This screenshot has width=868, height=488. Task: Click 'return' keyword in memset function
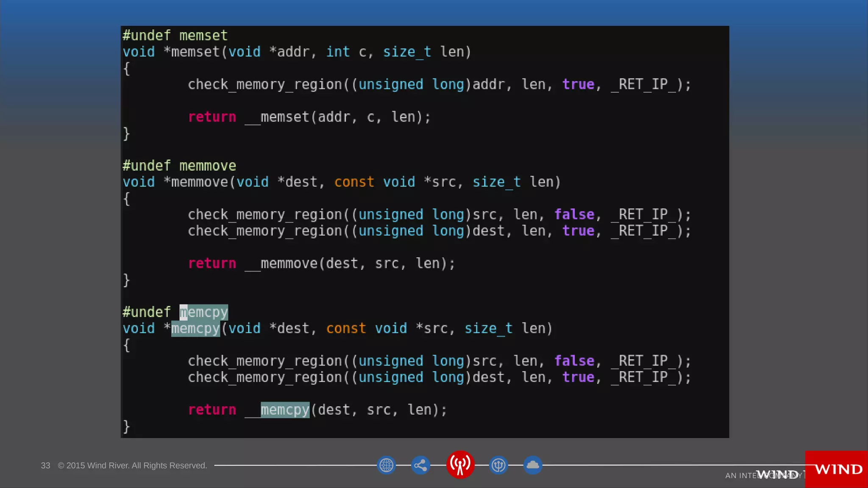pos(212,117)
